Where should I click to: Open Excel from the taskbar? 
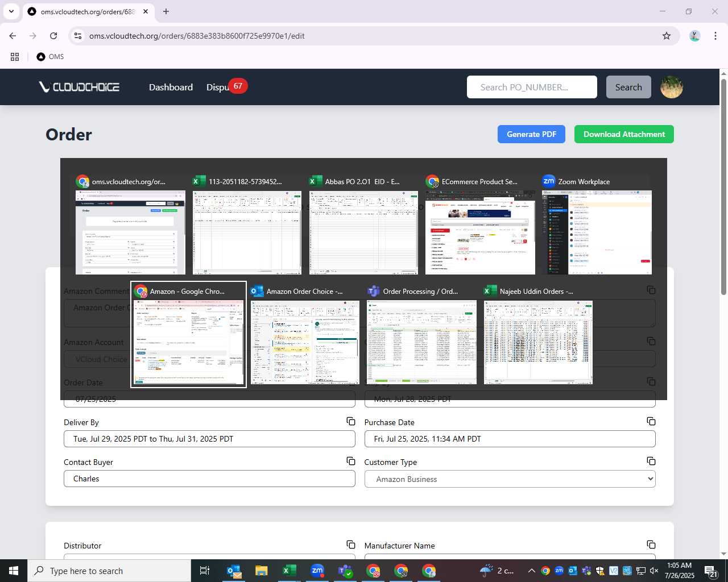pos(289,571)
